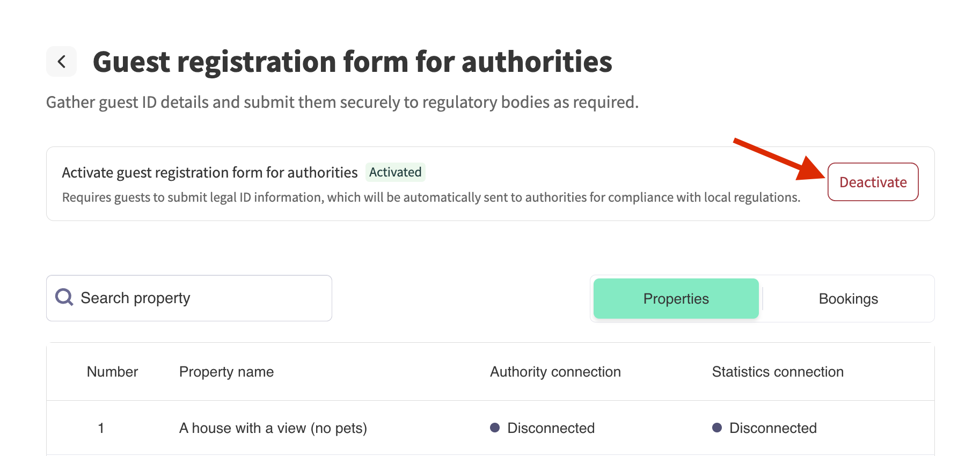Image resolution: width=980 pixels, height=456 pixels.
Task: Click the authority connection Disconnected label
Action: click(551, 428)
